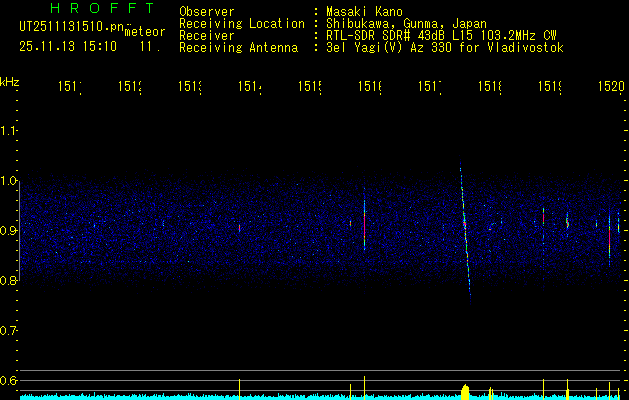
Task: Click the 0.7 frequency axis label
Action: [10, 330]
